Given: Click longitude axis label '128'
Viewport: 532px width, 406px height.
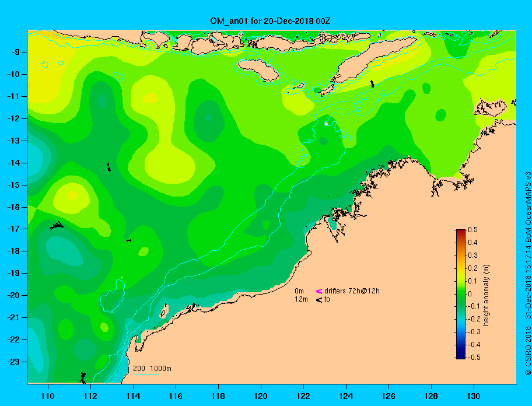Looking at the screenshot, I should click(x=431, y=396).
